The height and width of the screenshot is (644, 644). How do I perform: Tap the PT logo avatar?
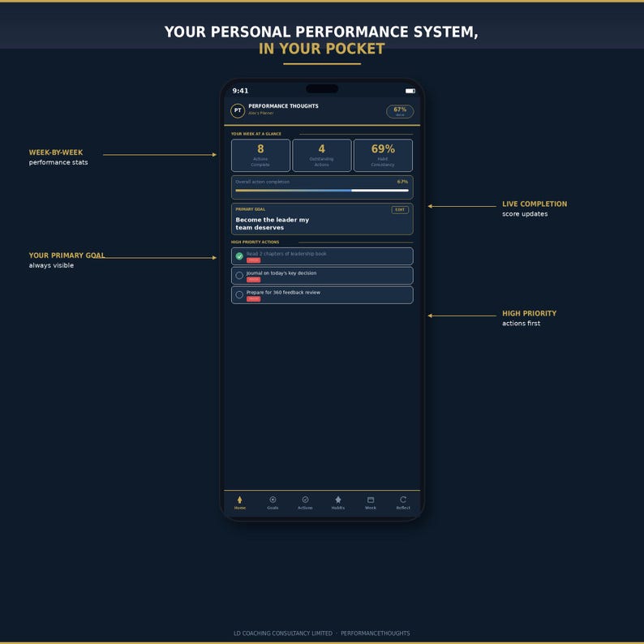click(x=238, y=110)
